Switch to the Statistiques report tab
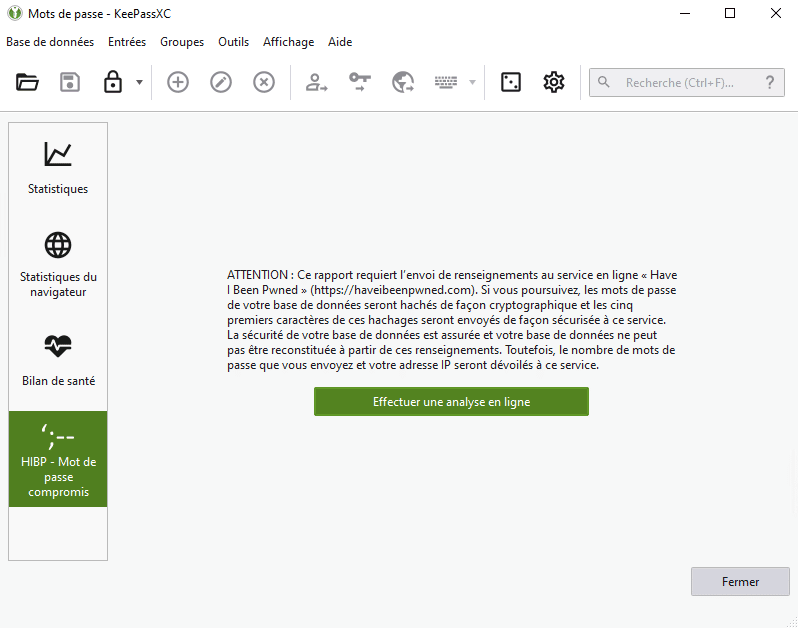 click(58, 168)
